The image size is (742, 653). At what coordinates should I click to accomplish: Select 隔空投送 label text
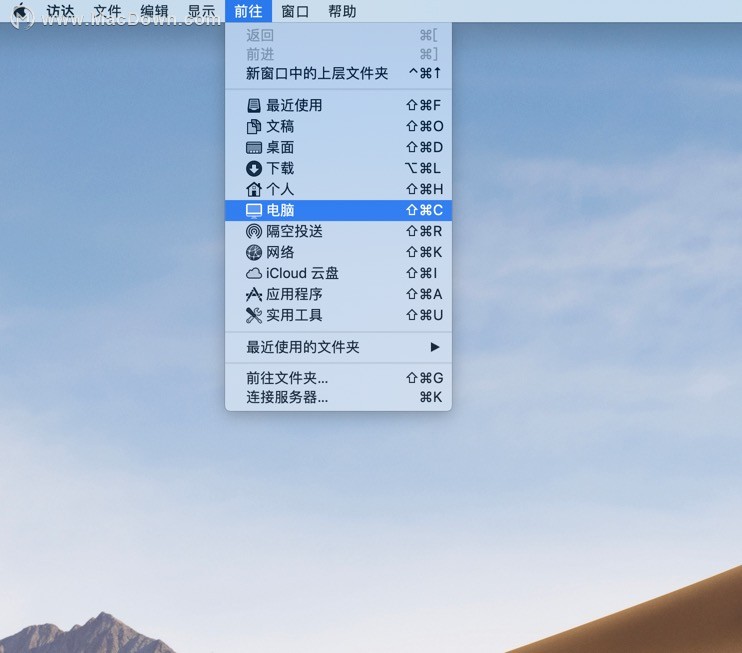tap(294, 231)
